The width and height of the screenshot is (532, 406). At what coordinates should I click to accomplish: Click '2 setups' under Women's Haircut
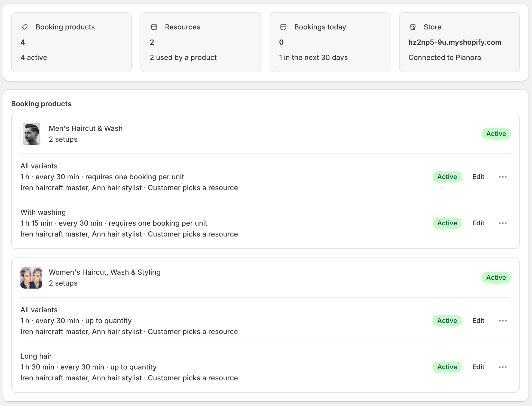pyautogui.click(x=63, y=283)
